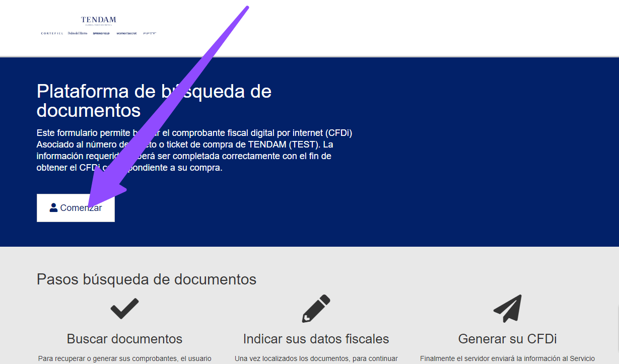The width and height of the screenshot is (619, 364).
Task: Click the text starting 'Una vez localizados'
Action: click(316, 359)
